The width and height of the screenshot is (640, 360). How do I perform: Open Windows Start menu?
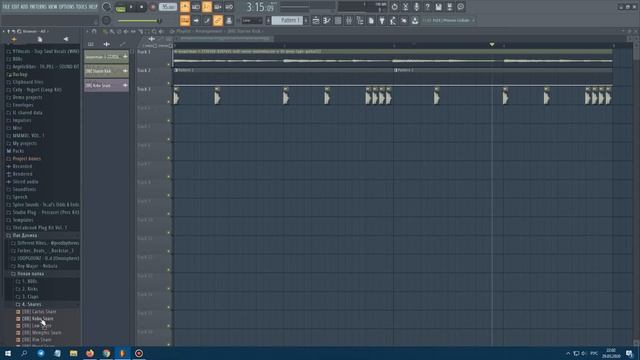(8, 353)
